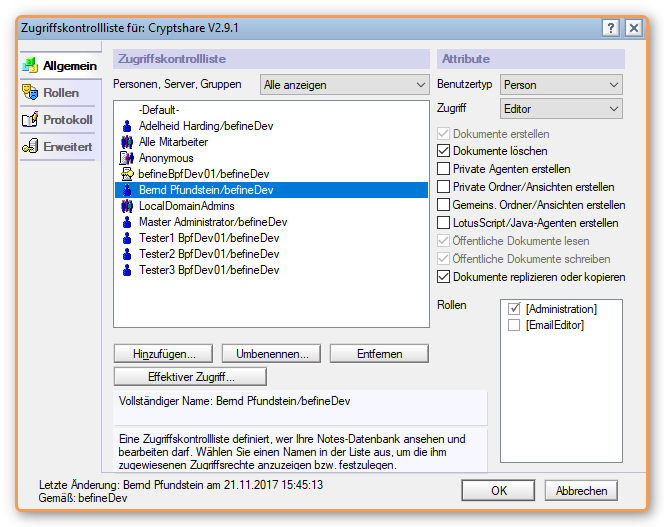The width and height of the screenshot is (664, 527).
Task: Click group icon beside LocalDomainAdmins
Action: coord(127,206)
